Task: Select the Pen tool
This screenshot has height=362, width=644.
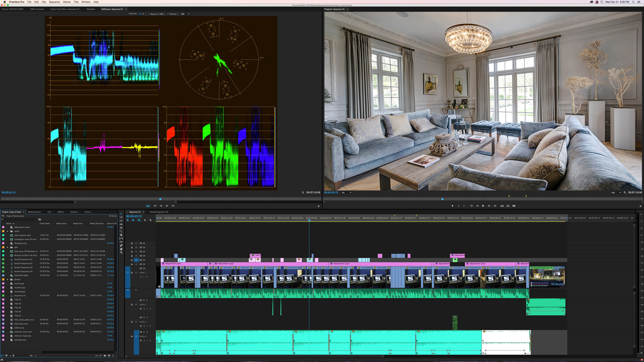Action: [x=121, y=245]
